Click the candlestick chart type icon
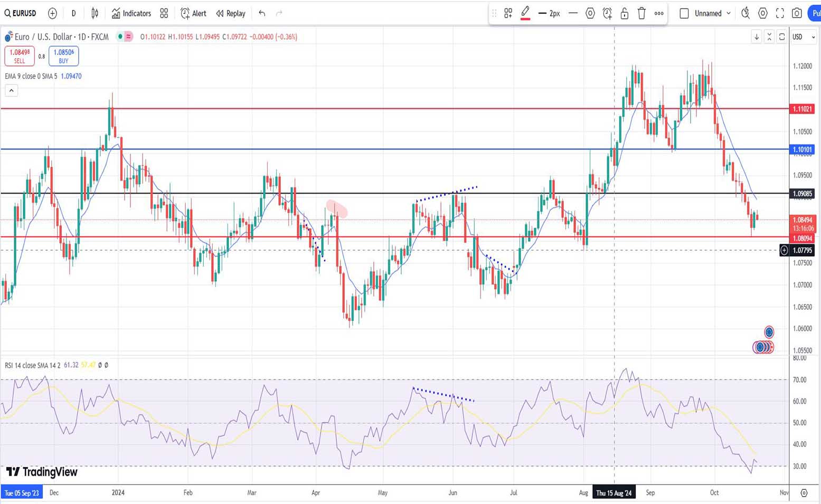The image size is (821, 504). [x=95, y=13]
